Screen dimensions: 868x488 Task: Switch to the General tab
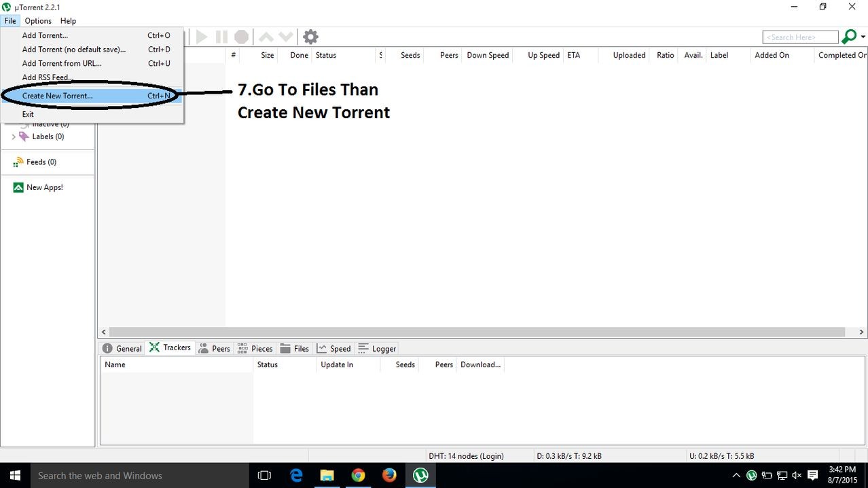click(x=122, y=348)
